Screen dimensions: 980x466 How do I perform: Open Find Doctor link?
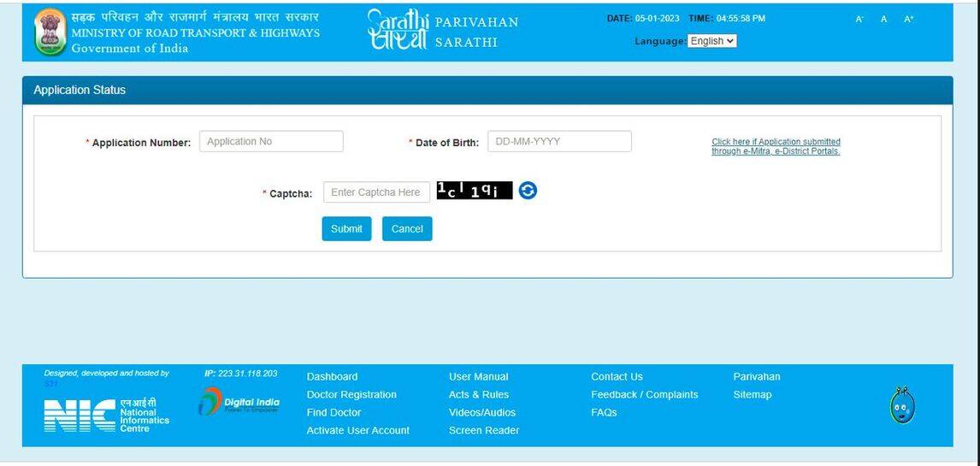334,413
